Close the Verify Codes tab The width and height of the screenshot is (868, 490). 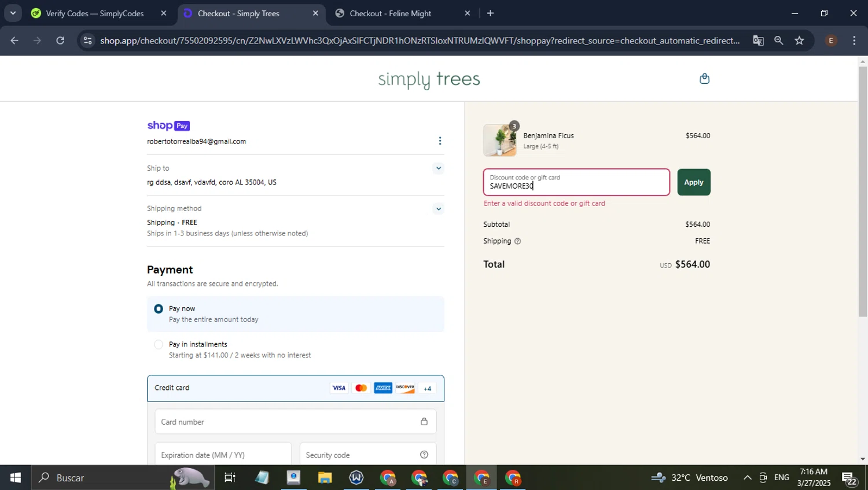pyautogui.click(x=164, y=13)
